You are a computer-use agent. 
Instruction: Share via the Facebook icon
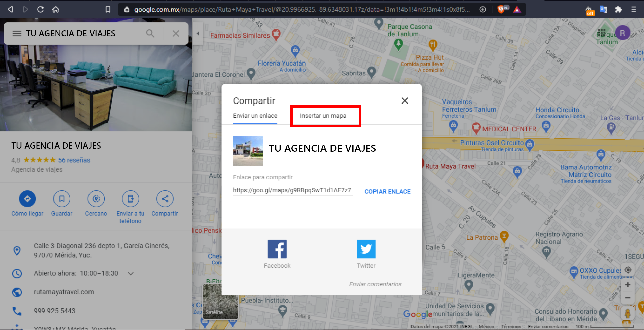click(277, 249)
